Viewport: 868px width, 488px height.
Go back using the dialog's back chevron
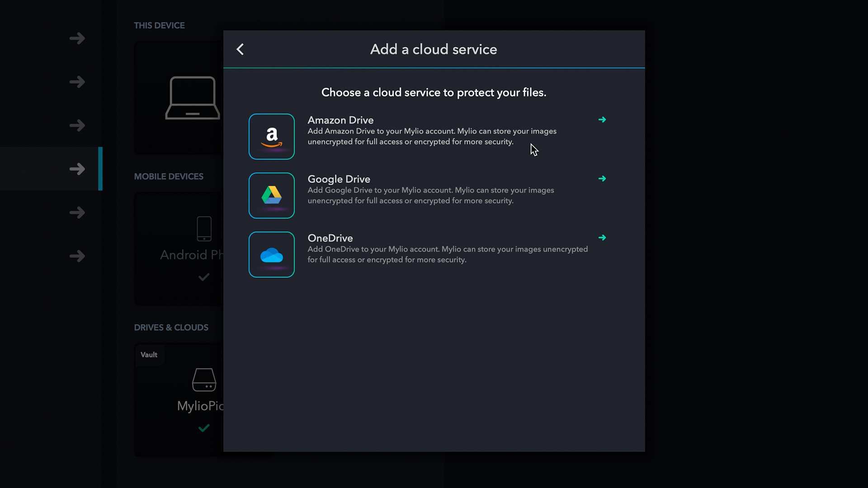240,49
